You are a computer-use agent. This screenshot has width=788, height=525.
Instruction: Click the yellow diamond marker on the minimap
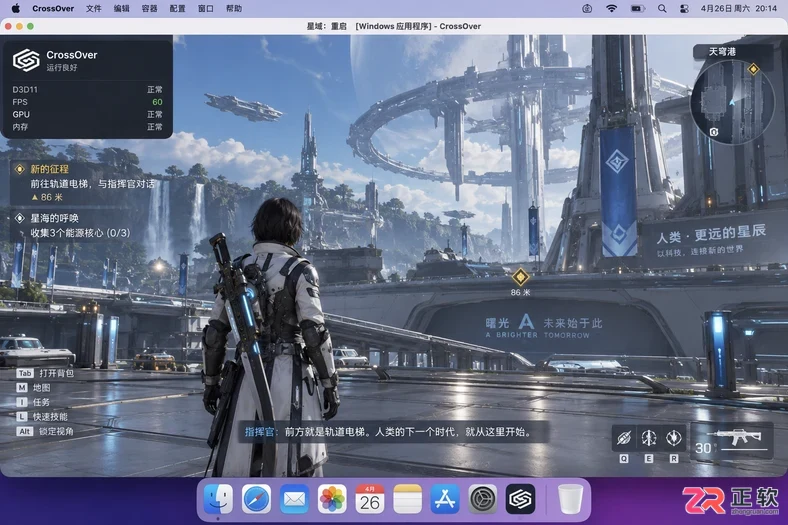click(753, 69)
